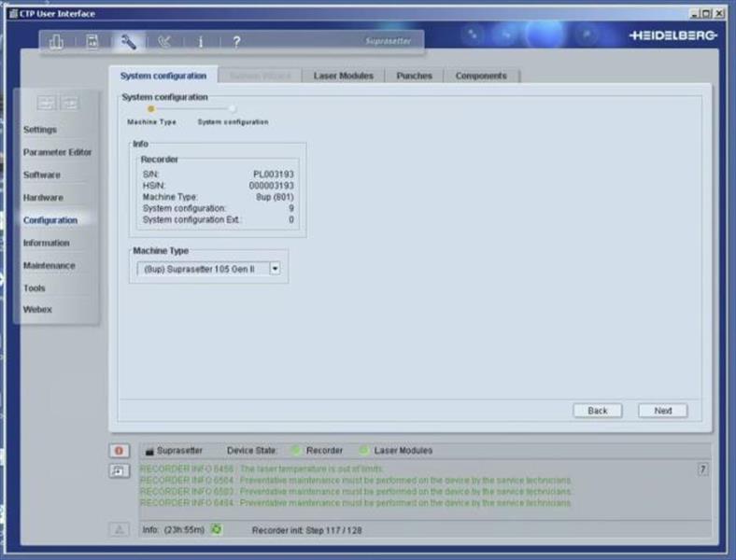
Task: Minimize the CTP User Interface window
Action: 694,14
